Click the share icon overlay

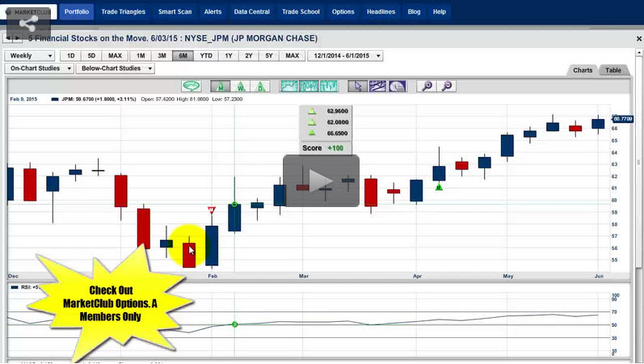[29, 23]
